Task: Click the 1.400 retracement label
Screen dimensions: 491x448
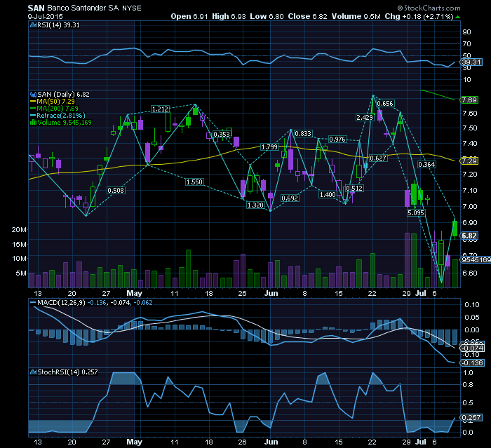Action: [x=328, y=195]
